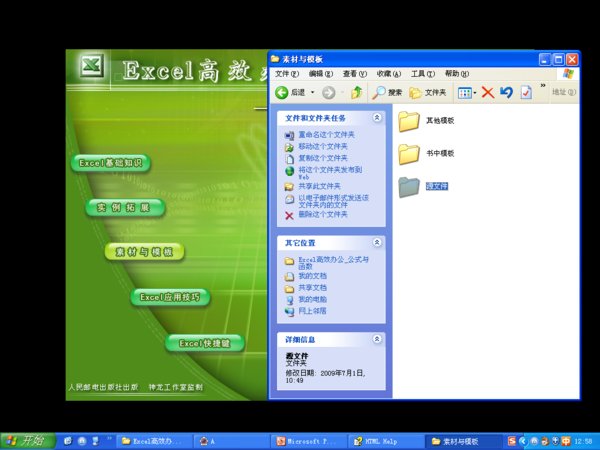Click the 书中模板 folder name text
This screenshot has width=600, height=450.
tap(440, 153)
